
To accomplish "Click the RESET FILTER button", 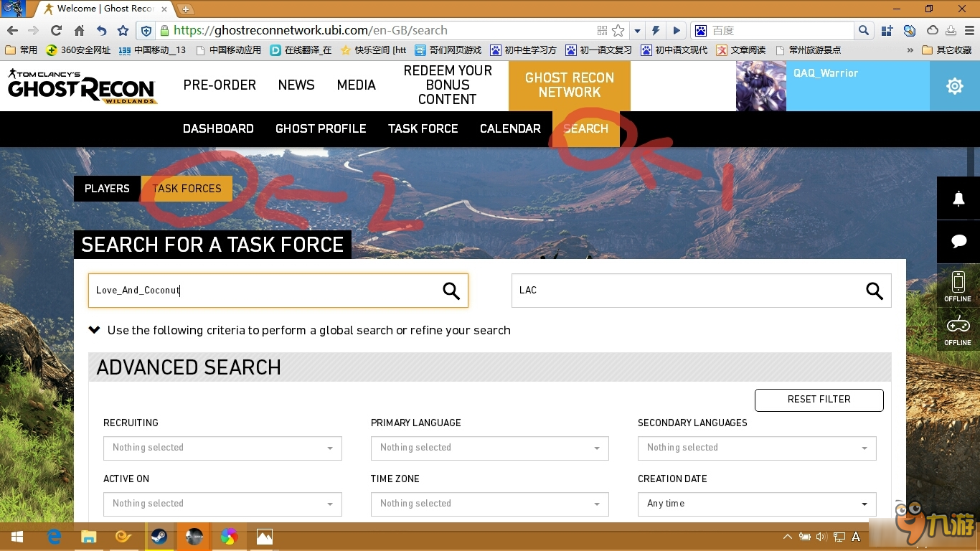I will pos(819,400).
